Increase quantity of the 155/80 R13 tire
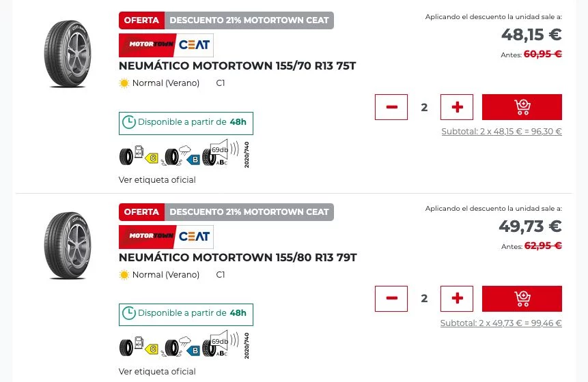The height and width of the screenshot is (382, 588). (457, 299)
